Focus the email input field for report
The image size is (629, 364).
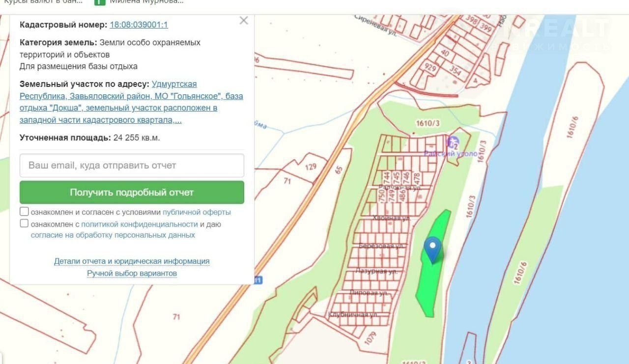(x=132, y=166)
